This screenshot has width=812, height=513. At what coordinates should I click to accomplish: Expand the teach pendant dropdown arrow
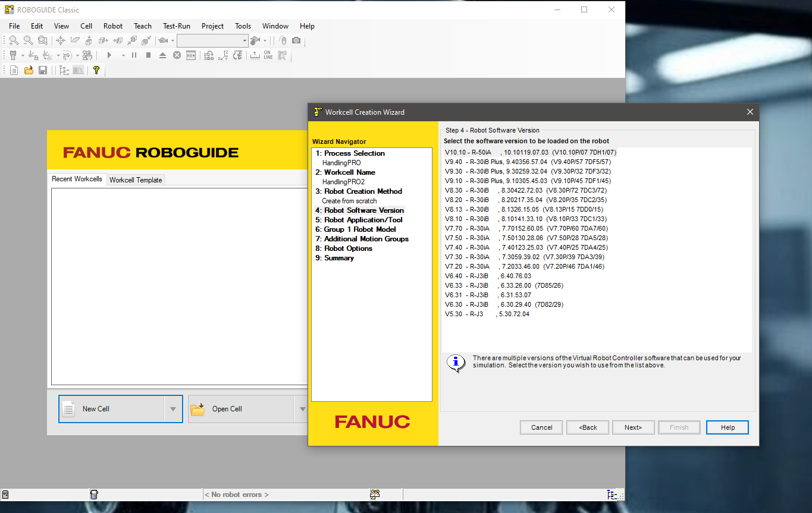[x=23, y=55]
